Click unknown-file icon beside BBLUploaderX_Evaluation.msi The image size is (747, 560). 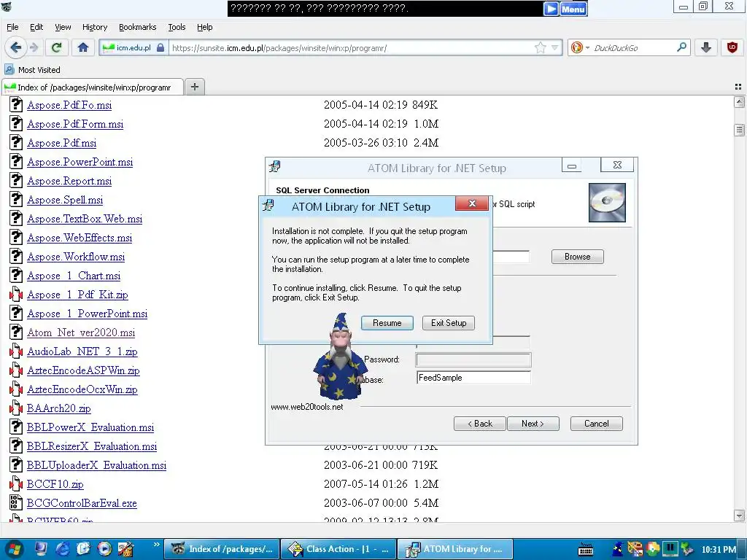(16, 464)
